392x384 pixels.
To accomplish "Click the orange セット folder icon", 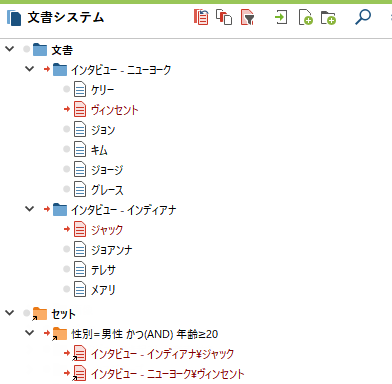I will [x=40, y=314].
